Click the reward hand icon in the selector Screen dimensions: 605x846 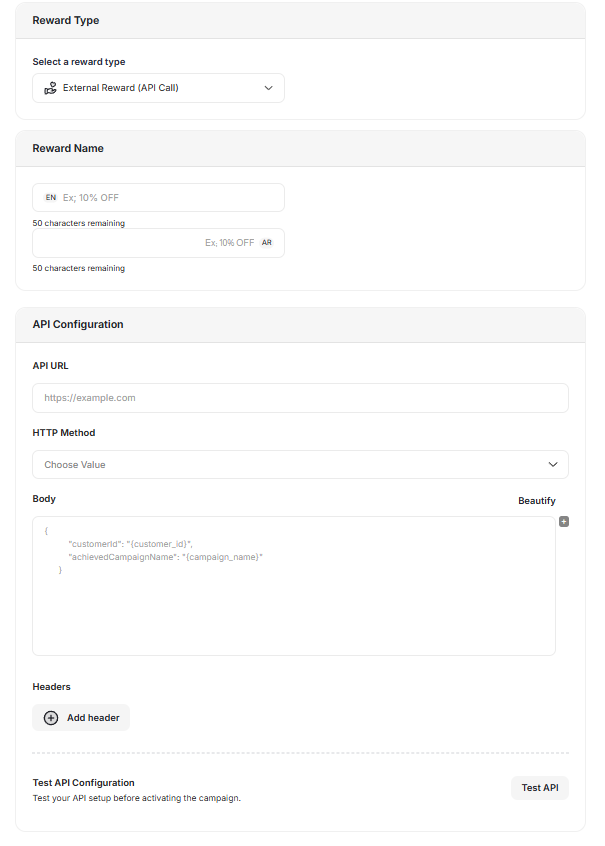point(50,88)
